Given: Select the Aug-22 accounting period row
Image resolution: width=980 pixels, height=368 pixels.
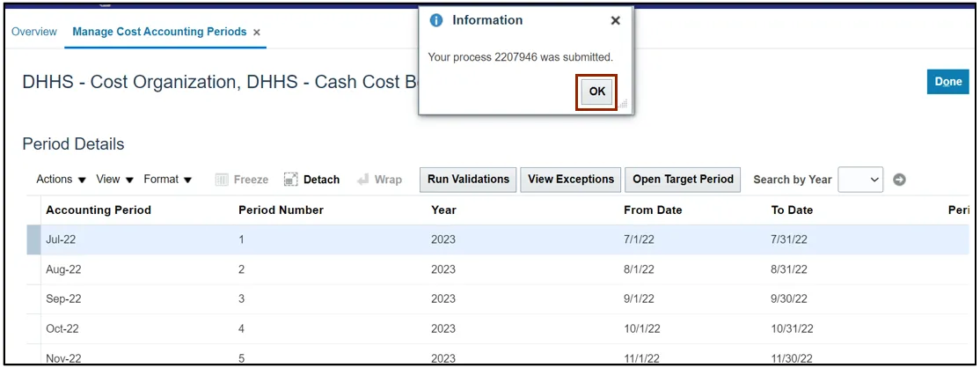Looking at the screenshot, I should [498, 269].
